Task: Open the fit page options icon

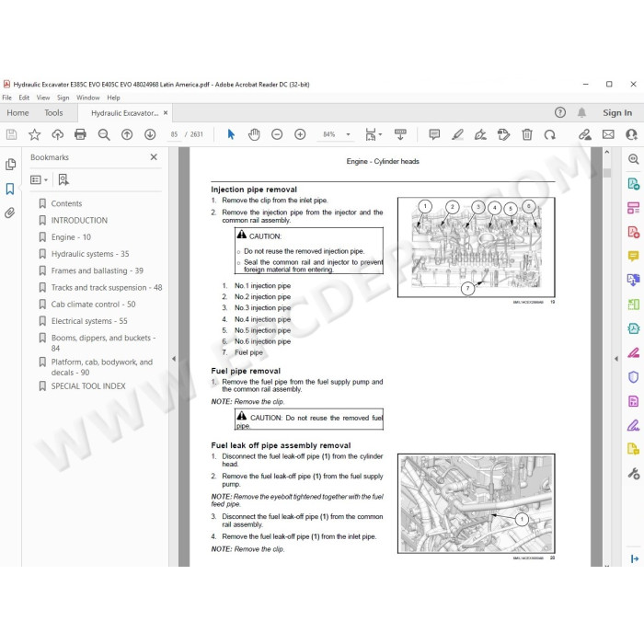Action: (373, 134)
